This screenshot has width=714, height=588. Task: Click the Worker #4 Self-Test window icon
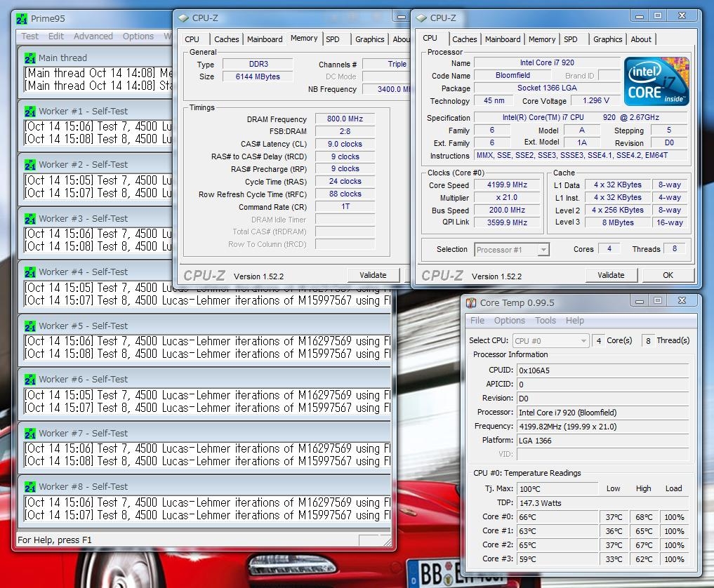[30, 272]
